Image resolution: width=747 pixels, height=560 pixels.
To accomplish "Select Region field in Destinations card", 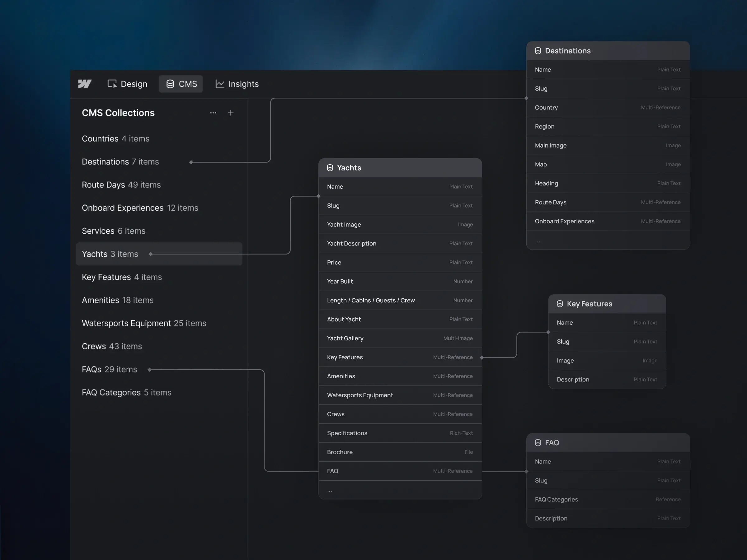I will (x=608, y=127).
